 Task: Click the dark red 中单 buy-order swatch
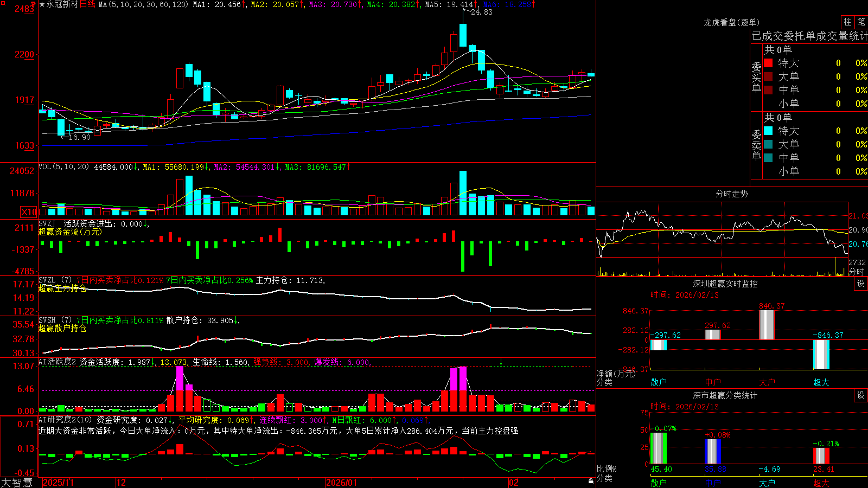(768, 90)
